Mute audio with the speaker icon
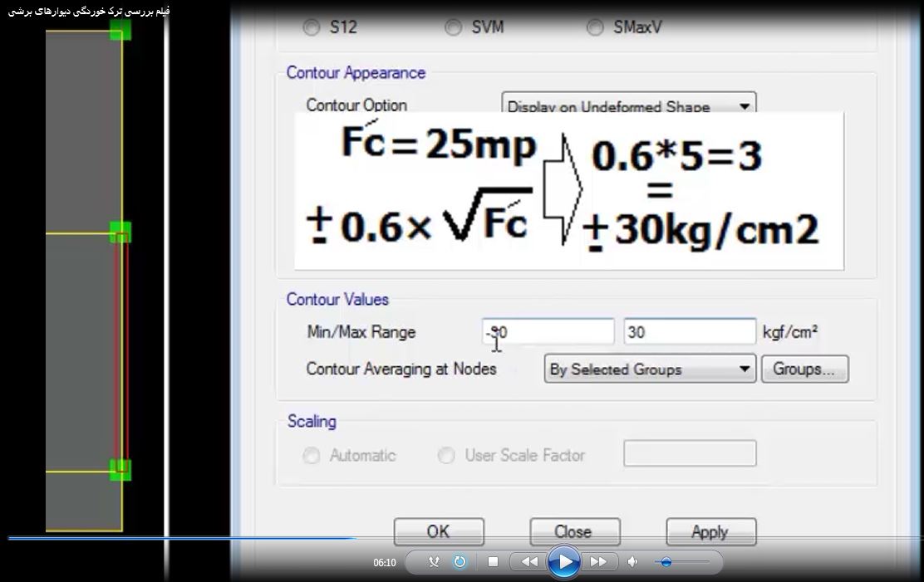Image resolution: width=924 pixels, height=582 pixels. (633, 562)
